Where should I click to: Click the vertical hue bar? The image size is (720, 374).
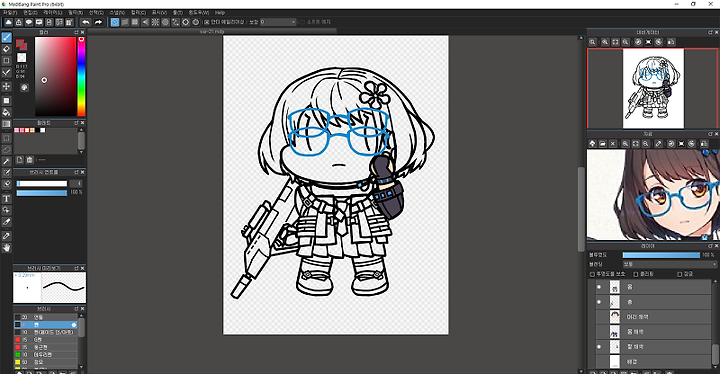pos(81,76)
